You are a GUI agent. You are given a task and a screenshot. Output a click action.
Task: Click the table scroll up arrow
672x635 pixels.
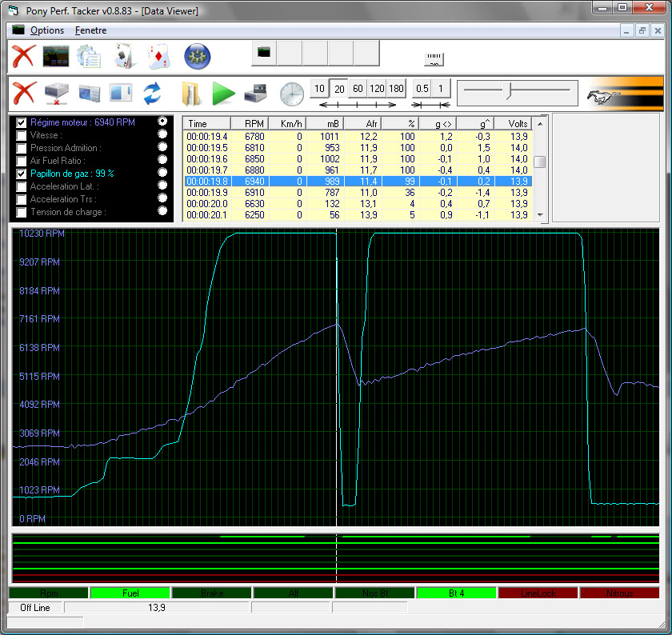tap(540, 124)
